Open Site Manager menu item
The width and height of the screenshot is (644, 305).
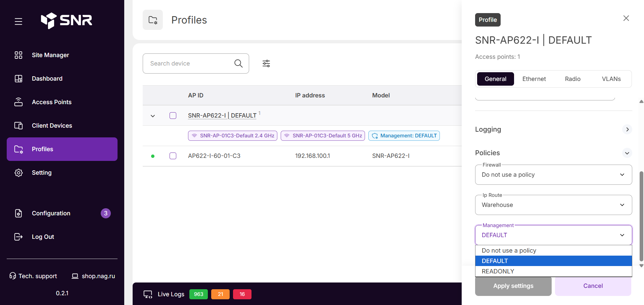[x=62, y=55]
